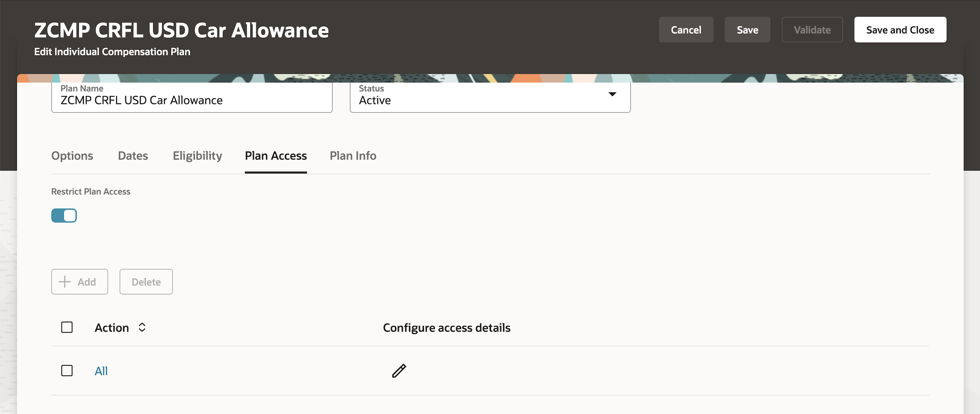Click the Configure access details column header
The image size is (980, 414).
pyautogui.click(x=447, y=328)
